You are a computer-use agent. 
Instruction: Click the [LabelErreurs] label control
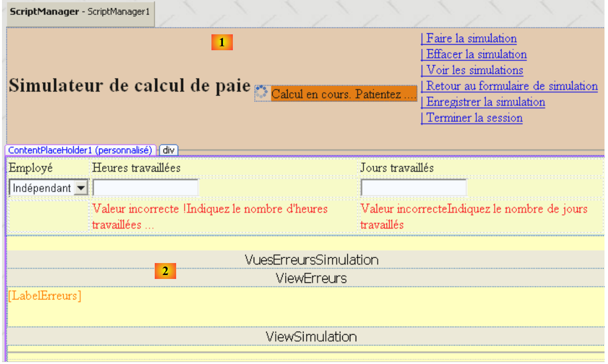[x=45, y=296]
